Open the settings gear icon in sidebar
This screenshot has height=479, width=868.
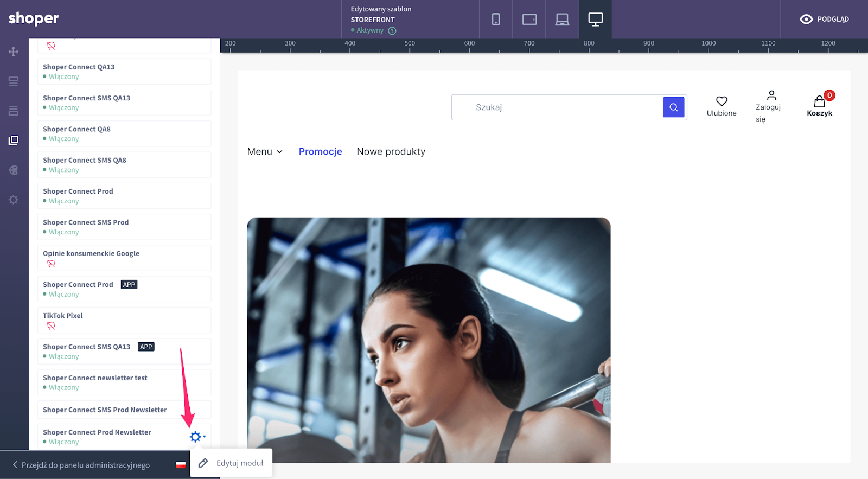coord(14,200)
